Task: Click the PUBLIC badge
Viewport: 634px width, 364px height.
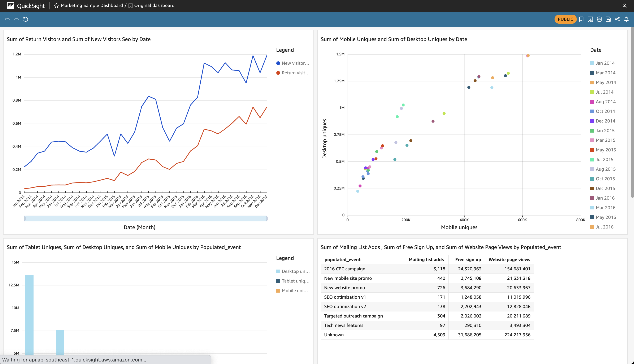Action: pos(565,19)
